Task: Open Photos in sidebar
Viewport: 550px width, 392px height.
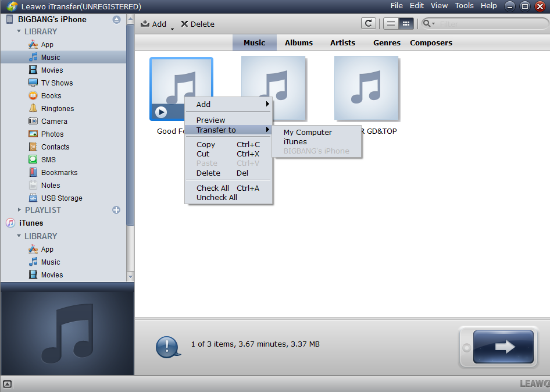Action: pos(52,134)
